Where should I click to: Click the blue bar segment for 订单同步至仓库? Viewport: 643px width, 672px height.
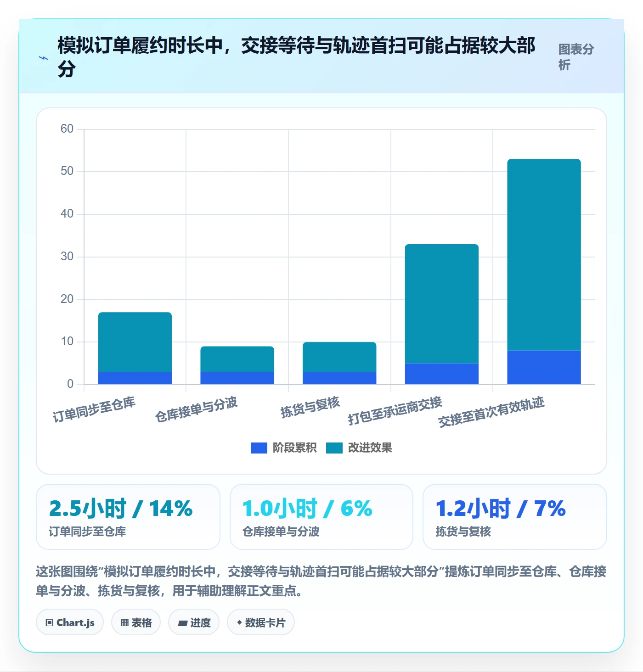click(x=135, y=378)
